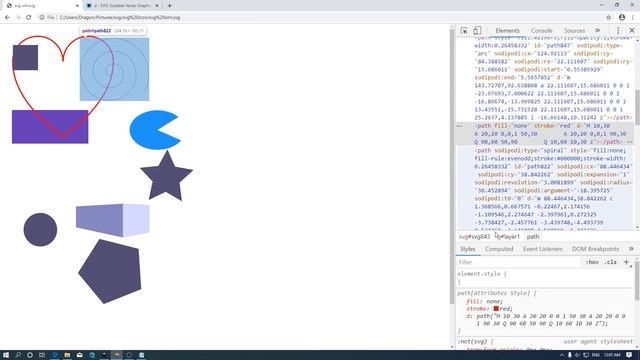The width and height of the screenshot is (640, 360).
Task: Click the dark circle shape
Action: (x=40, y=229)
